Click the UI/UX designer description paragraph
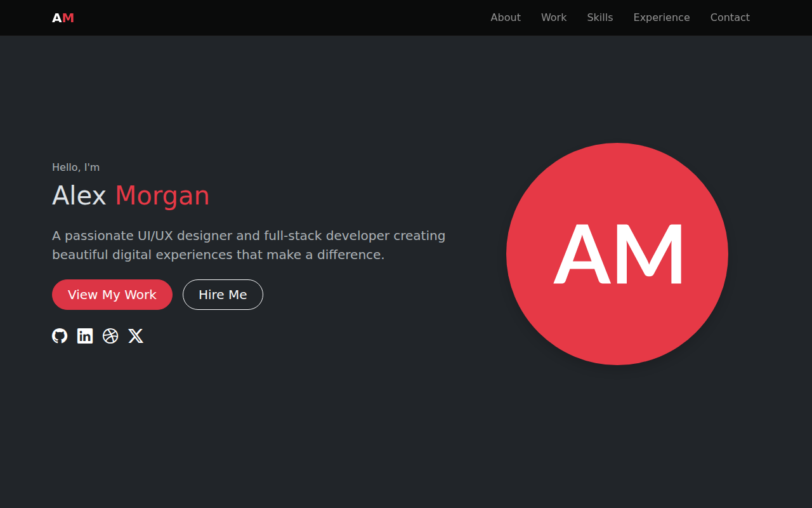The height and width of the screenshot is (508, 812). pos(249,244)
